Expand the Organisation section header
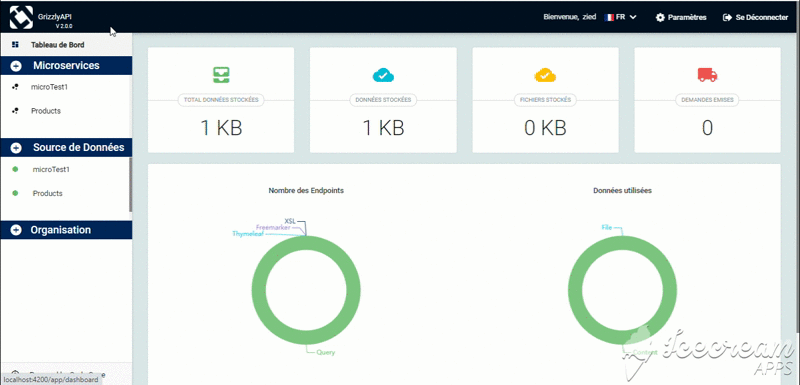This screenshot has width=800, height=385. (66, 230)
